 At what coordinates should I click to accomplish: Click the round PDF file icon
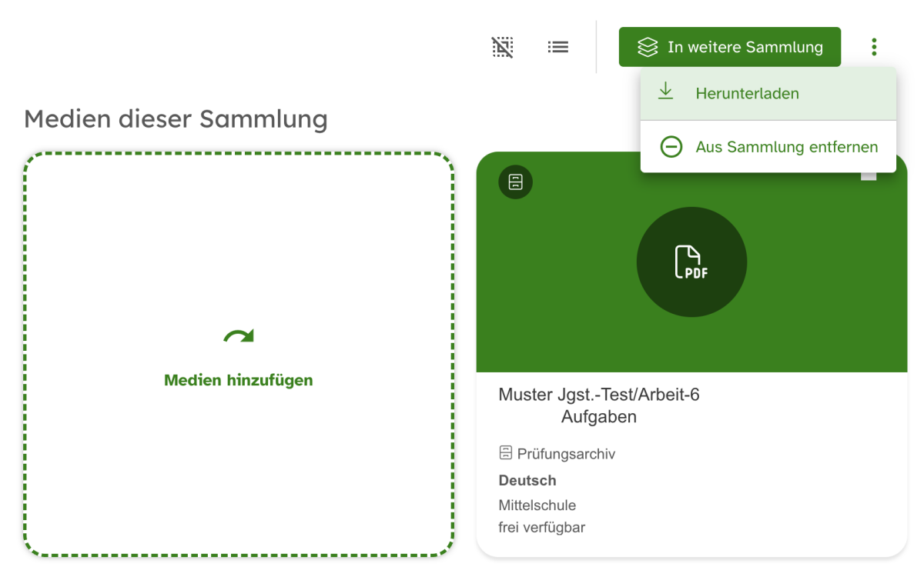click(x=691, y=262)
